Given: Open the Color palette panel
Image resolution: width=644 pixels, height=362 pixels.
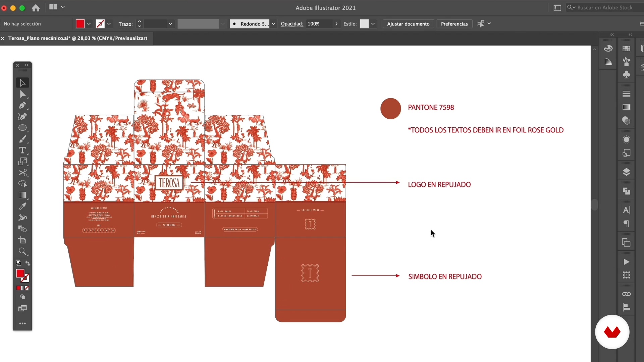Looking at the screenshot, I should (x=608, y=49).
